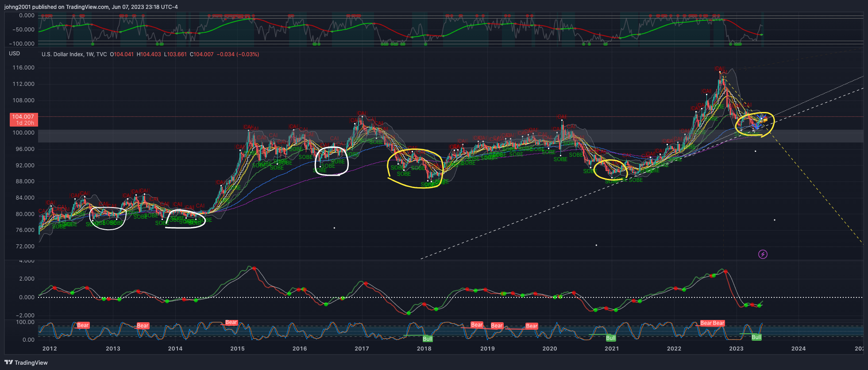Click the Bull signal label above 2021

611,338
